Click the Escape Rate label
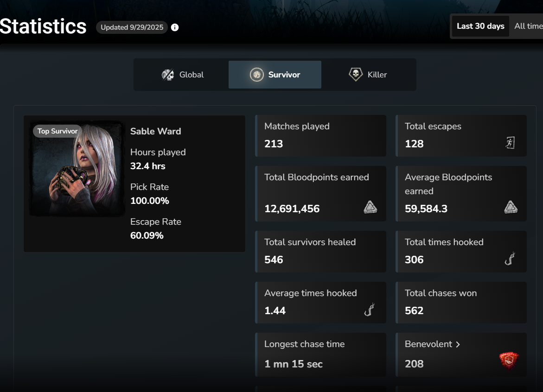The image size is (543, 392). pyautogui.click(x=156, y=222)
